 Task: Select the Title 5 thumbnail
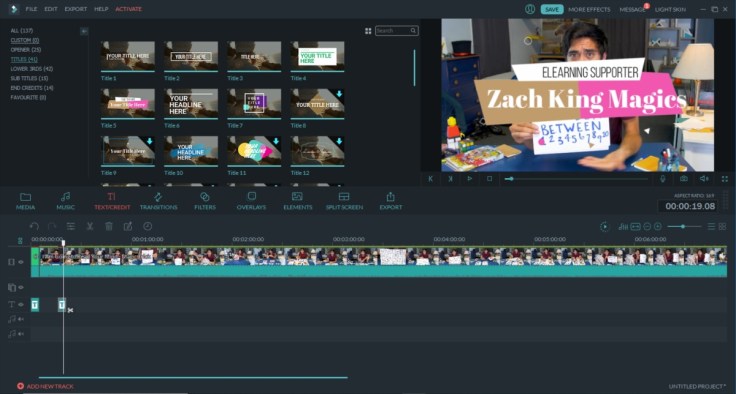(x=128, y=104)
